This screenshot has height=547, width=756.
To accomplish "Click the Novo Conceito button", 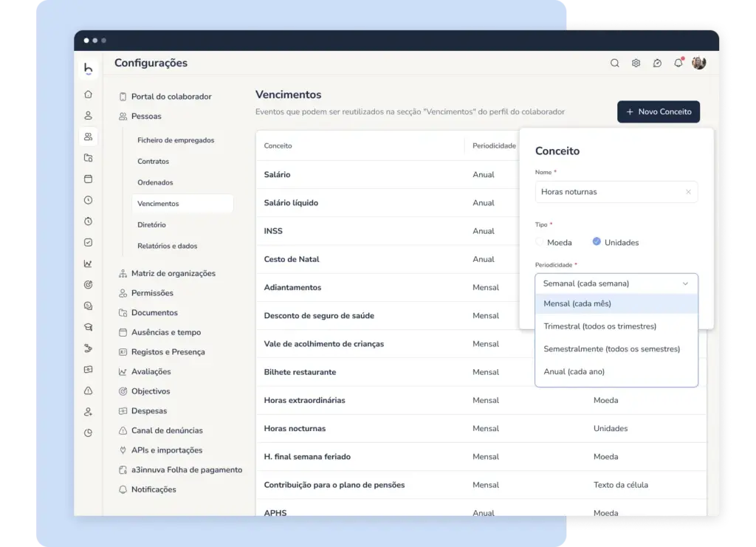I will click(658, 111).
